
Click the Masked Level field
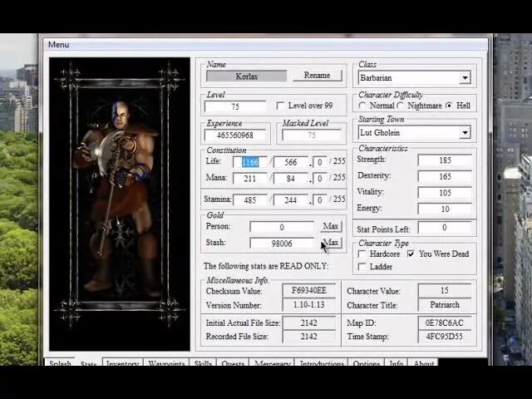pos(312,135)
